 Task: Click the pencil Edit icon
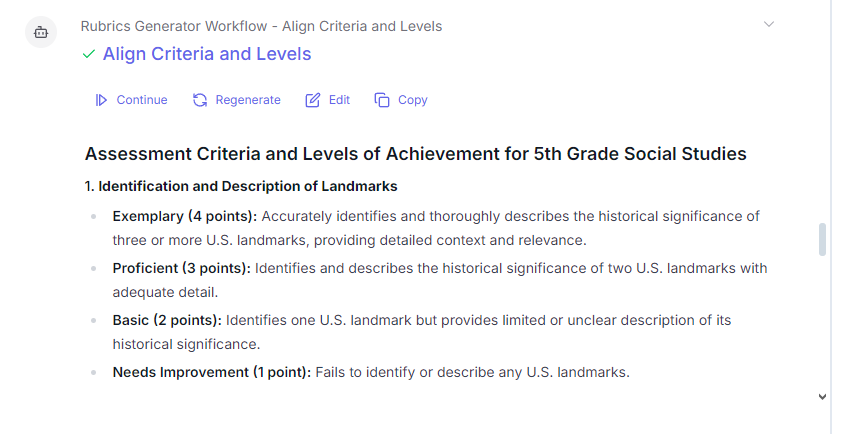pyautogui.click(x=313, y=100)
